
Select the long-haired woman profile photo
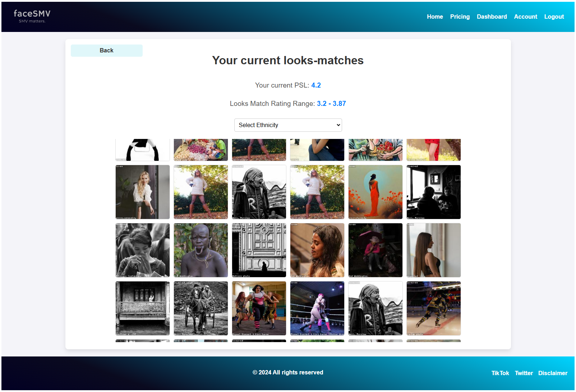434,250
